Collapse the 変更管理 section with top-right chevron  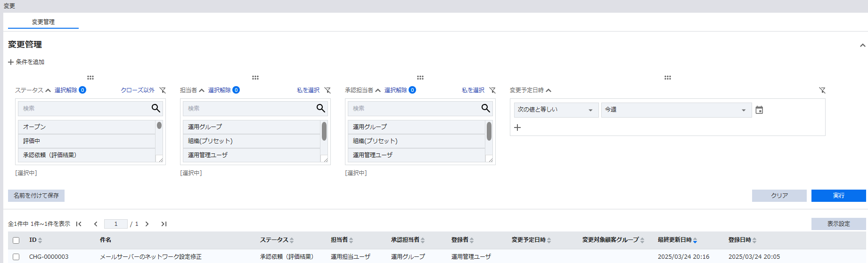pos(862,45)
